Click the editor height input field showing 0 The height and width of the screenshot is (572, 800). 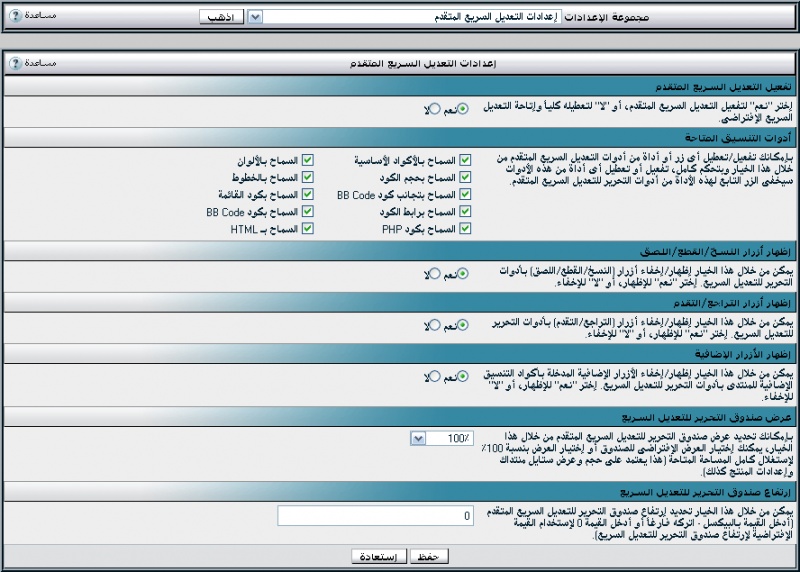[x=376, y=516]
